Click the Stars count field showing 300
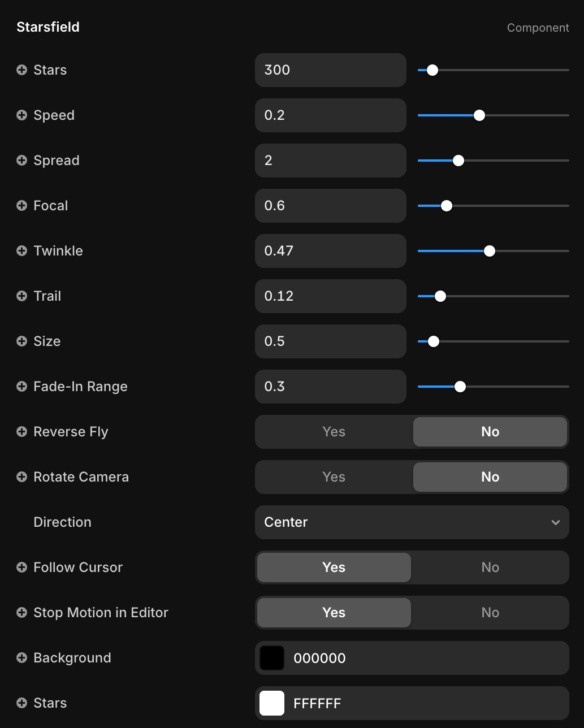Viewport: 584px width, 728px height. click(x=330, y=70)
